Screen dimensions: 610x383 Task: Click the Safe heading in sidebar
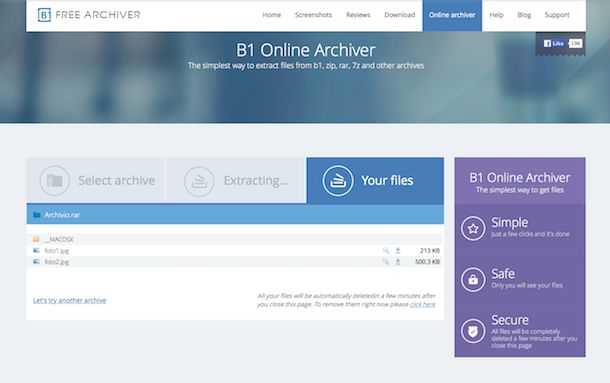point(503,274)
